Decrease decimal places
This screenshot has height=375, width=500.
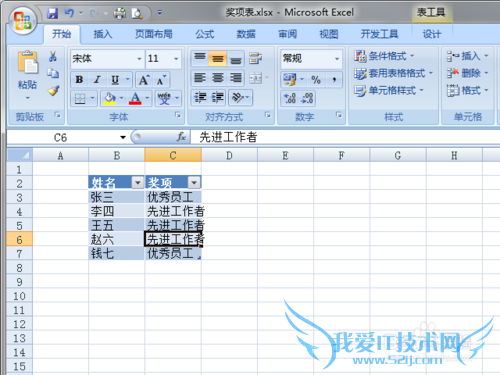[x=307, y=98]
